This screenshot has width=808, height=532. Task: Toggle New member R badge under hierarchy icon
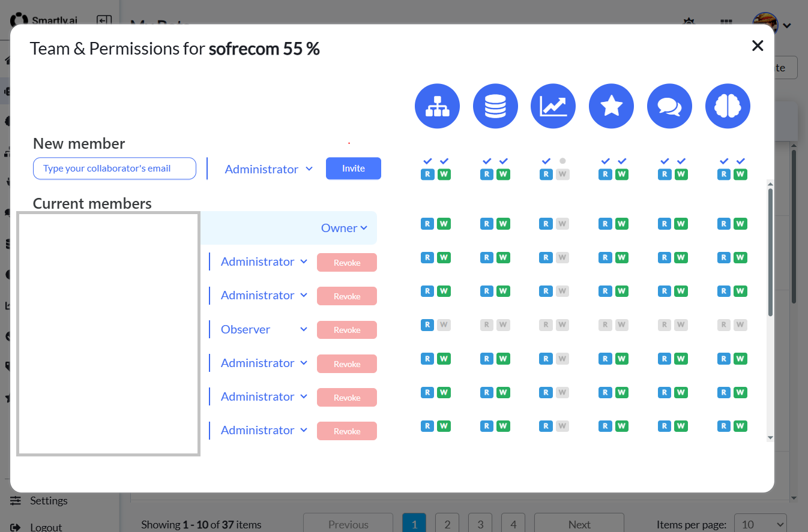coord(427,175)
